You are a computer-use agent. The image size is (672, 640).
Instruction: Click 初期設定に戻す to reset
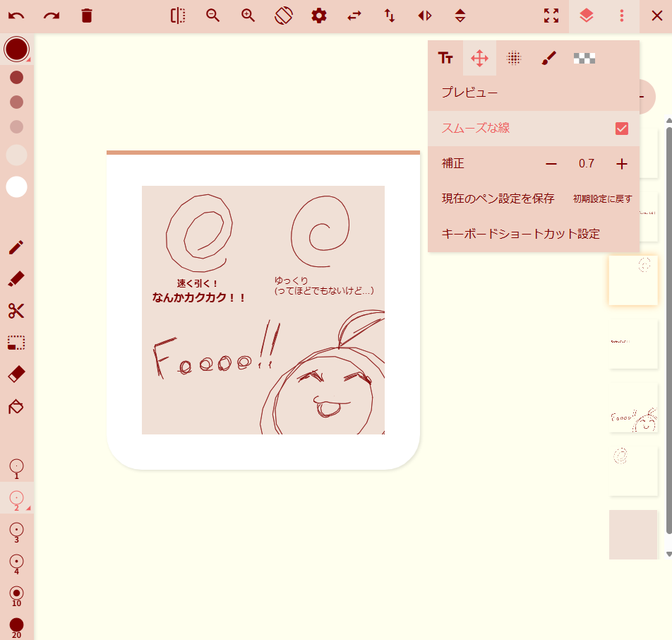602,199
